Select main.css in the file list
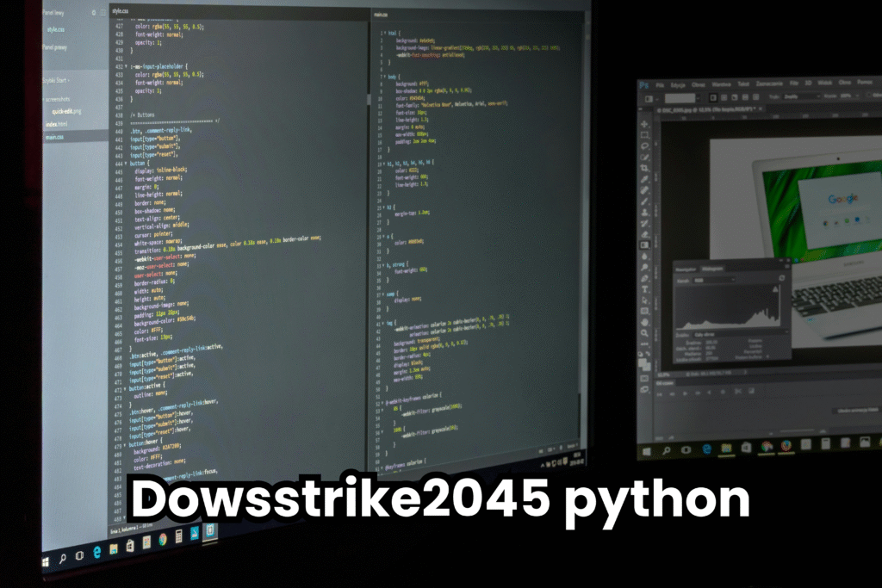882x588 pixels. 54,136
